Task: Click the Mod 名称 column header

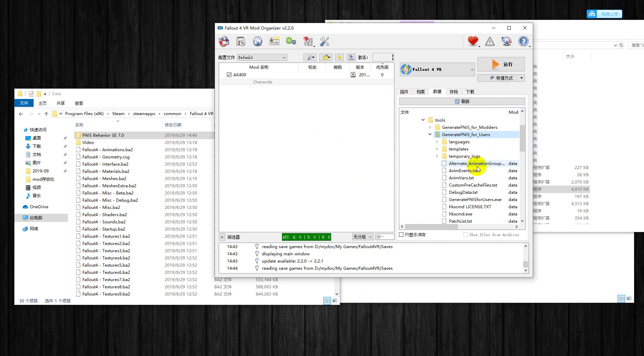Action: click(x=259, y=67)
